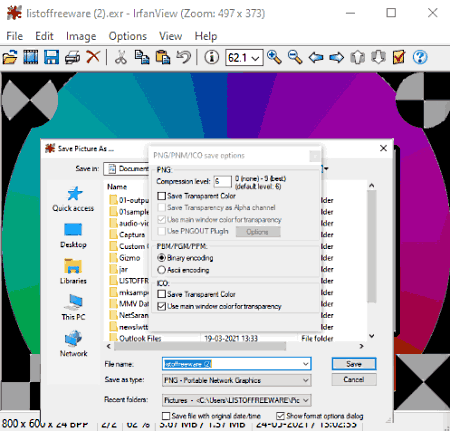Image resolution: width=450 pixels, height=431 pixels.
Task: Click the floppy disk Save icon
Action: click(52, 57)
